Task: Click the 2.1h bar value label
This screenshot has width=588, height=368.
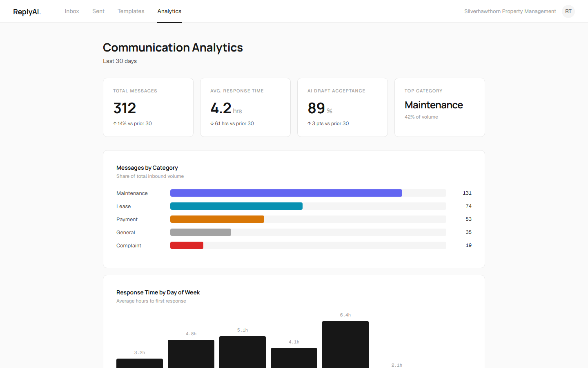Action: [397, 365]
